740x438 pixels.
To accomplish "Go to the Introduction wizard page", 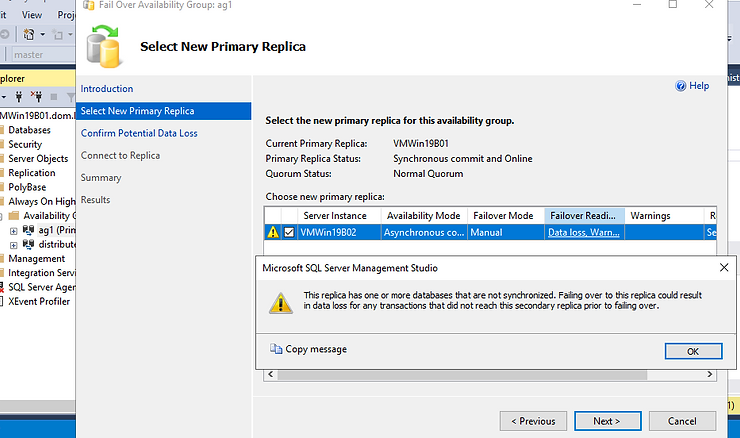I will [107, 89].
